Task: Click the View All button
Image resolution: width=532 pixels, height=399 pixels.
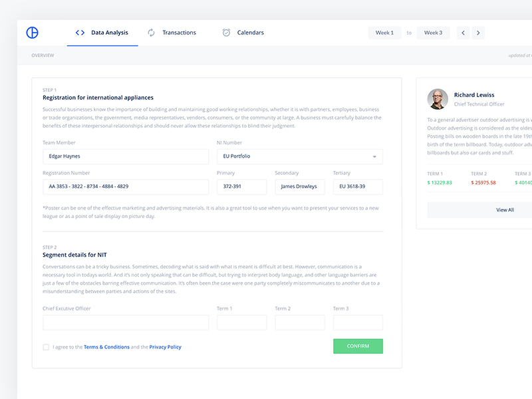Action: (x=504, y=210)
